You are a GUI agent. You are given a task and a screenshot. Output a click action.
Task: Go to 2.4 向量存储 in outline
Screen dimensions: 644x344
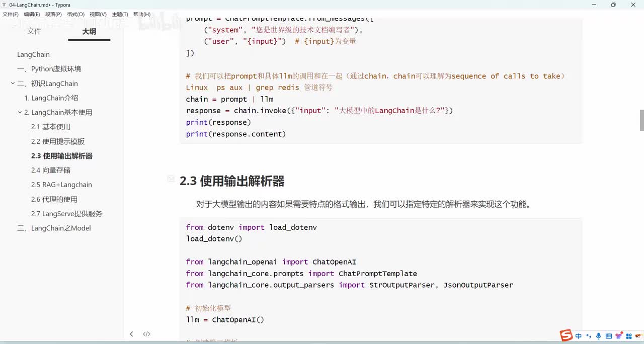coord(51,170)
